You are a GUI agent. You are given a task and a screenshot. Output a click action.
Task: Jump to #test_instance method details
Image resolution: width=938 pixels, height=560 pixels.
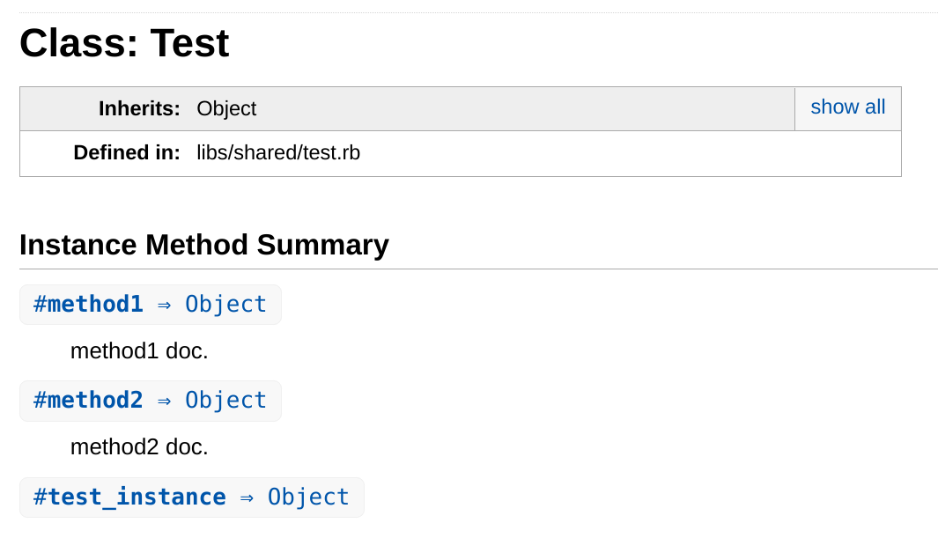point(129,497)
